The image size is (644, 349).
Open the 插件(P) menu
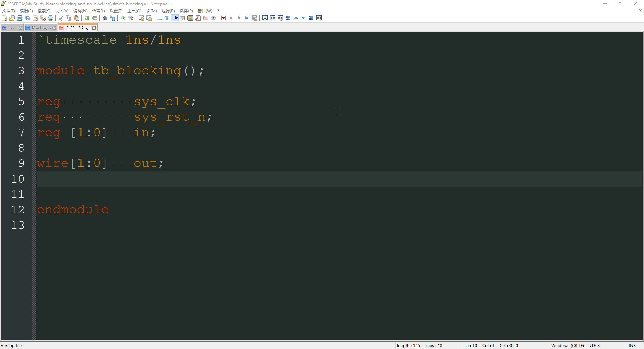click(186, 11)
